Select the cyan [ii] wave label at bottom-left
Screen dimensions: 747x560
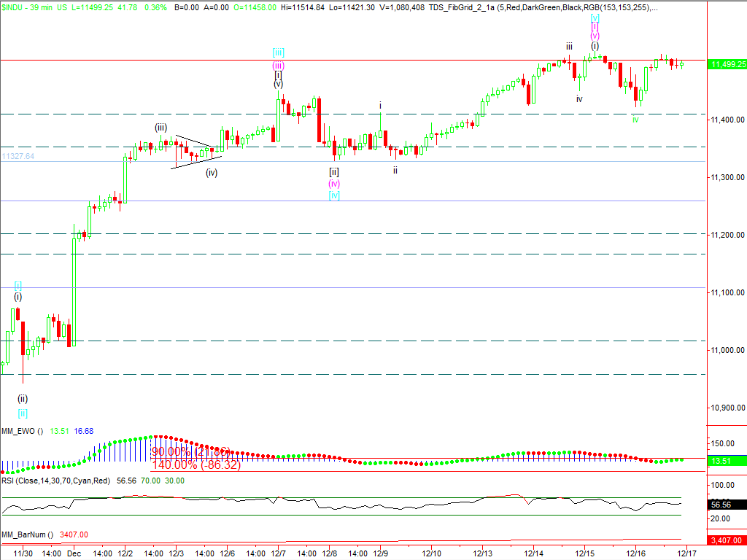pyautogui.click(x=23, y=413)
